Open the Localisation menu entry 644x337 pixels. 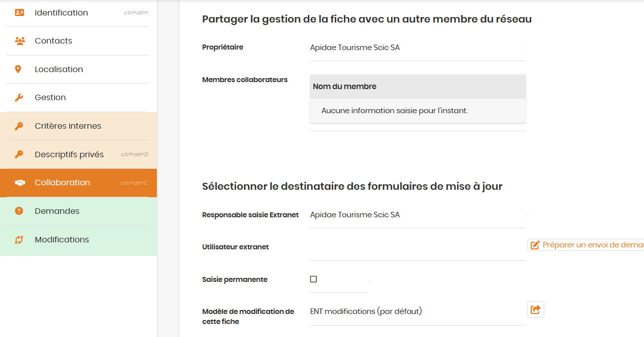tap(79, 70)
